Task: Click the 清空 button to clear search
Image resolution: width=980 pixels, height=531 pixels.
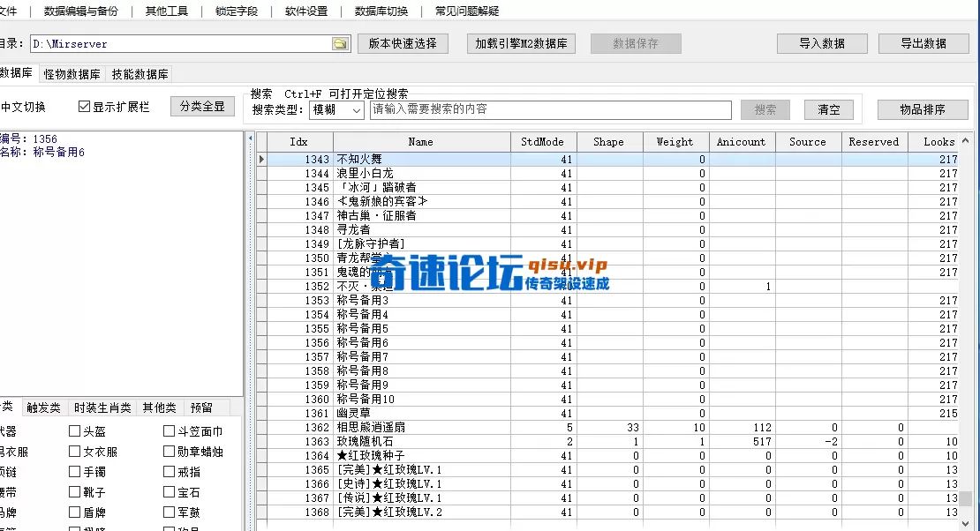Action: click(827, 109)
